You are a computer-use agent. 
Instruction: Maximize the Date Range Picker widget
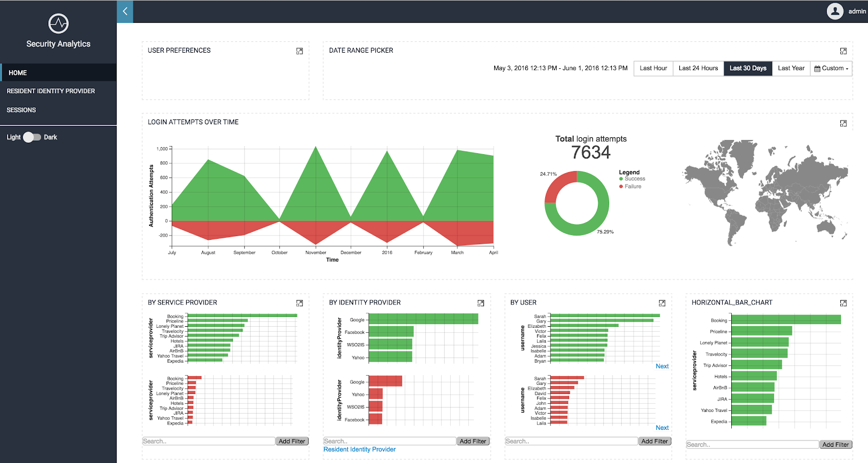[843, 51]
